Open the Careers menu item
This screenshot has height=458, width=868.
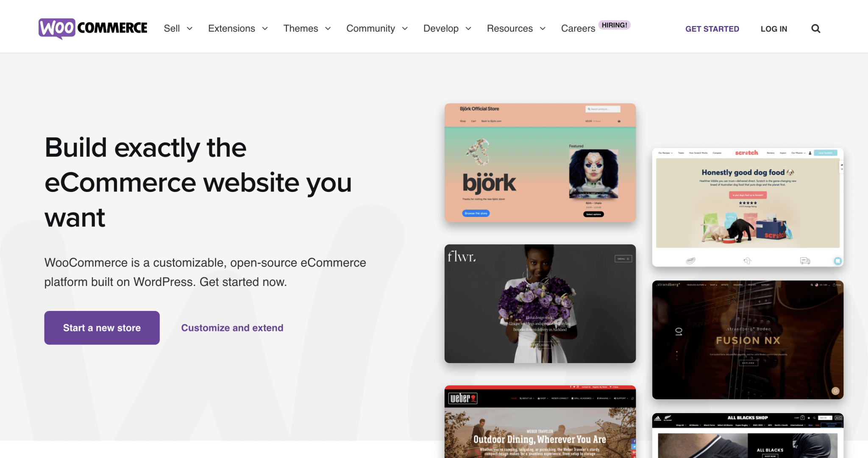point(578,28)
